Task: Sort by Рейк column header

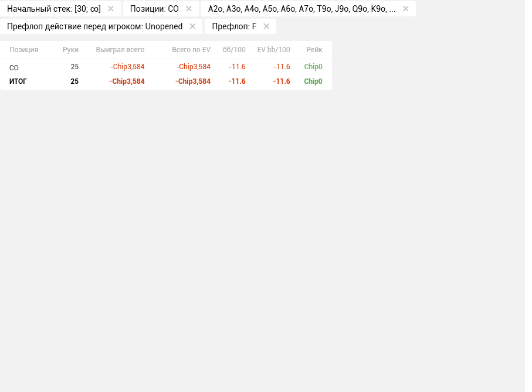Action: (x=314, y=50)
